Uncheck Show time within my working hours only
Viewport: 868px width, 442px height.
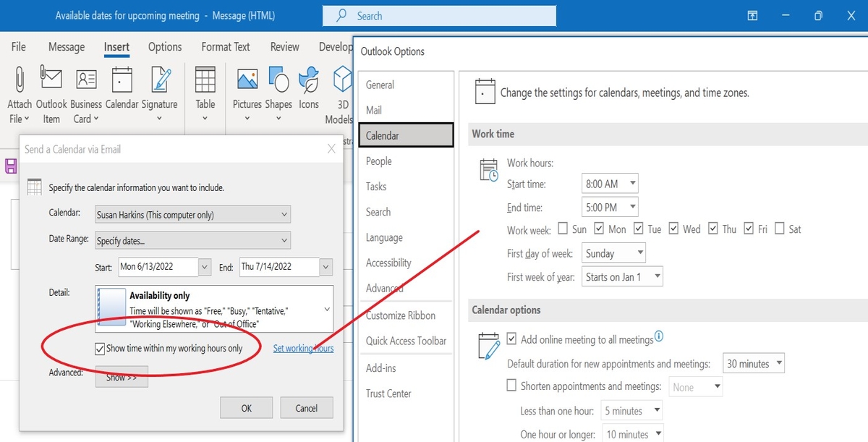click(99, 348)
